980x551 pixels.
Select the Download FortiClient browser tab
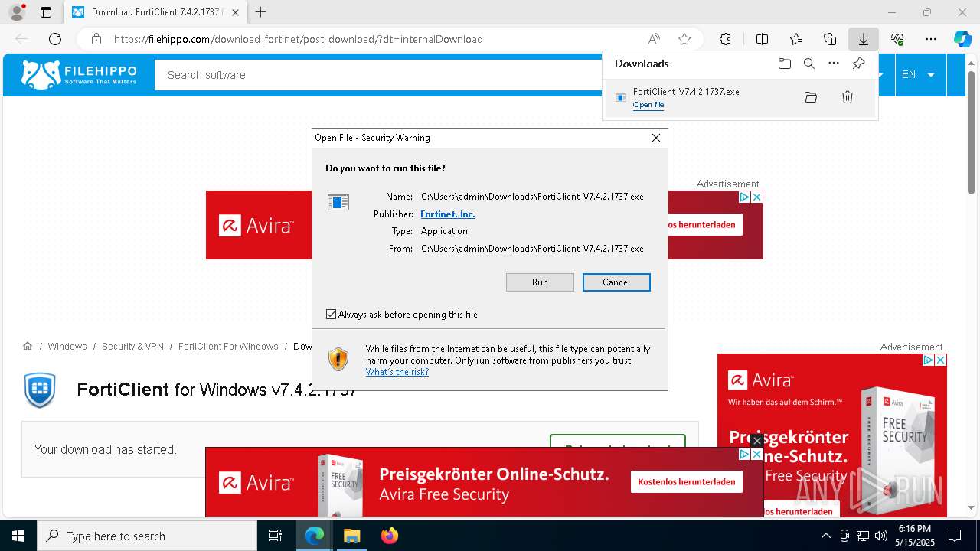coord(155,12)
